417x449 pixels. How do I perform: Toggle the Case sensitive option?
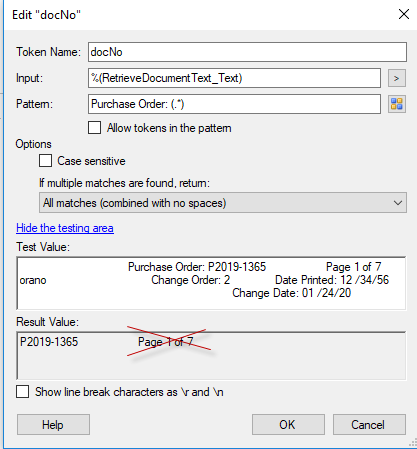pos(45,161)
